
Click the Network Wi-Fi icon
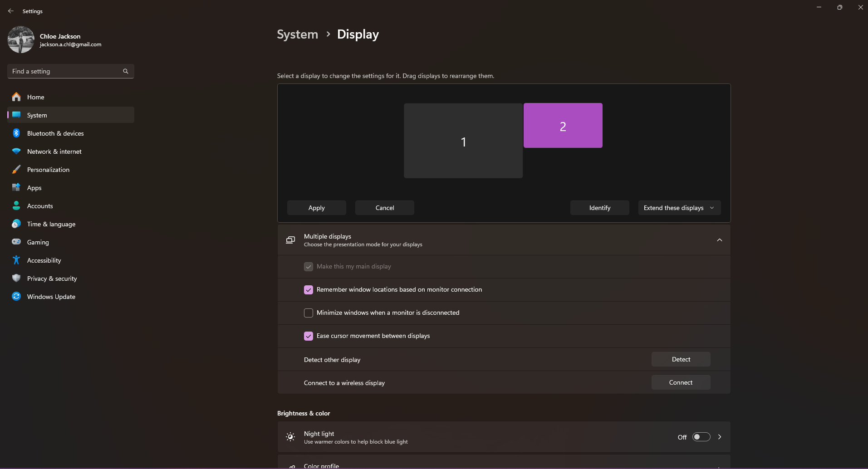click(16, 151)
